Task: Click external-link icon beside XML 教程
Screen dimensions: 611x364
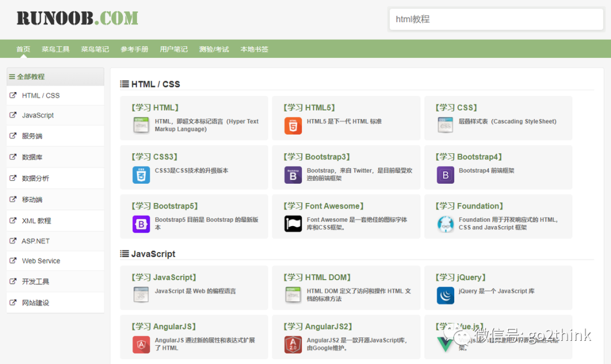Action: (x=13, y=220)
